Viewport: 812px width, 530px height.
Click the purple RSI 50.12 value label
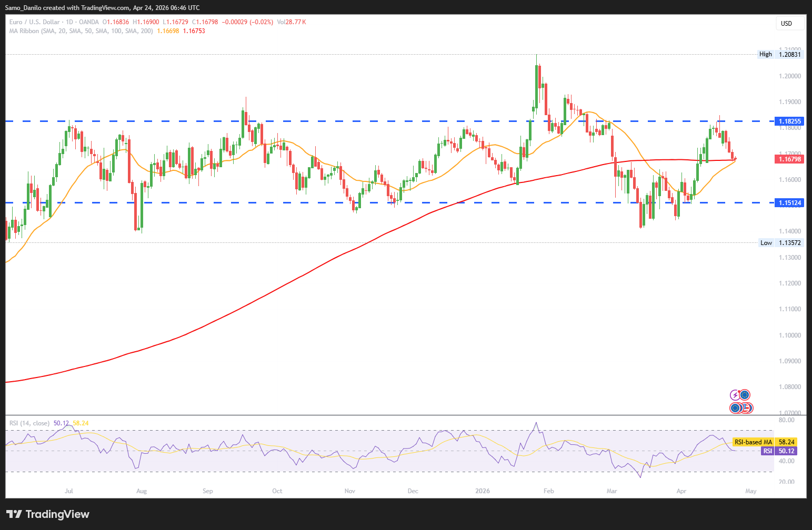pos(779,451)
